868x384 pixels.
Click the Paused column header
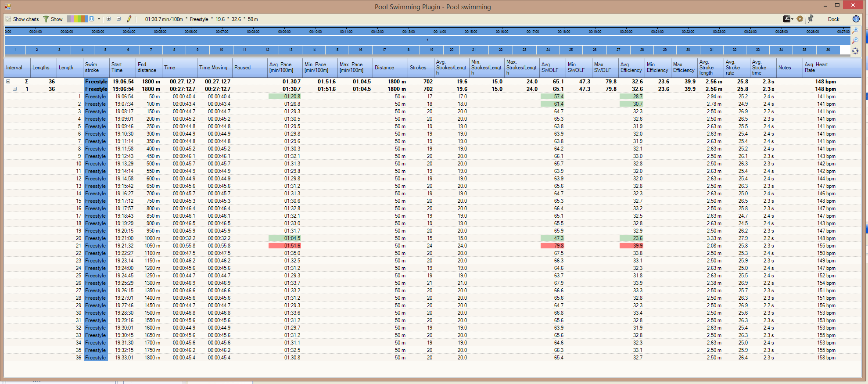coord(250,68)
